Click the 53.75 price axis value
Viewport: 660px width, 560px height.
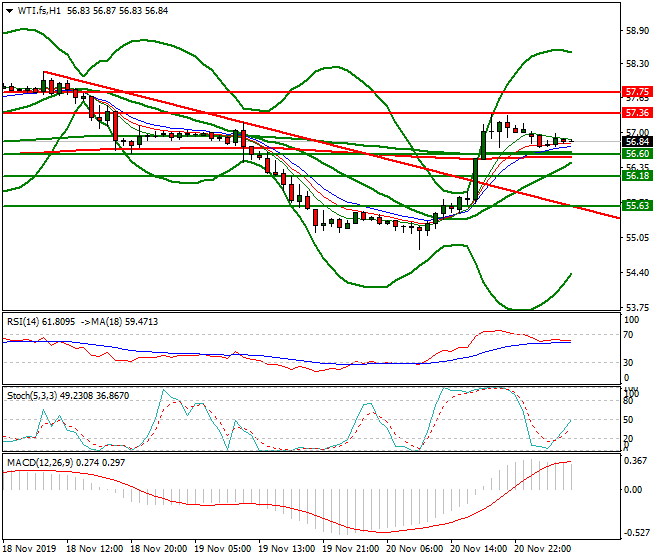637,307
